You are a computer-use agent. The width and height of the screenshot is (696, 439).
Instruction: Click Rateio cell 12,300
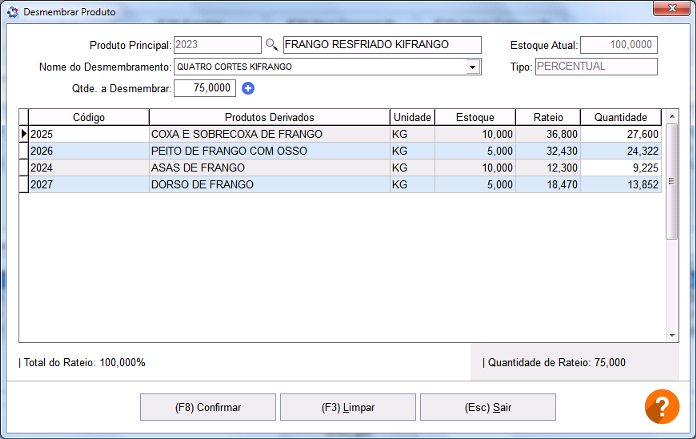pyautogui.click(x=548, y=168)
